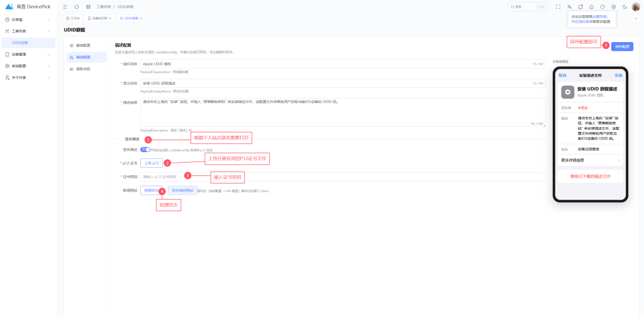
Task: Click the magnifier icon in the search box
Action: (x=513, y=7)
